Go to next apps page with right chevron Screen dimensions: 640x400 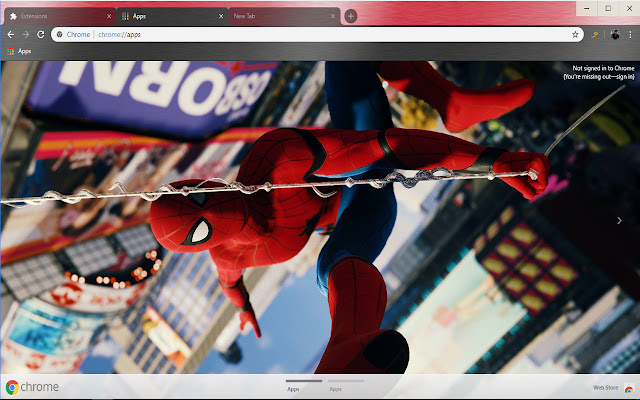tap(619, 220)
